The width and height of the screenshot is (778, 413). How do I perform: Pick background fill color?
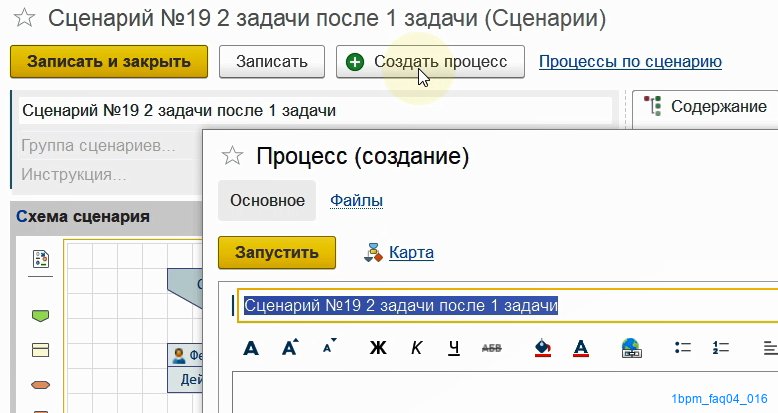[543, 348]
